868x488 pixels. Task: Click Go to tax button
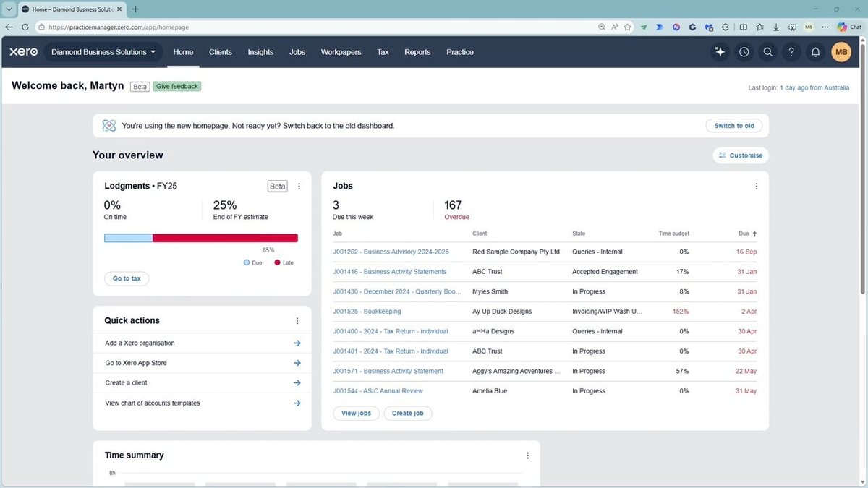(127, 278)
